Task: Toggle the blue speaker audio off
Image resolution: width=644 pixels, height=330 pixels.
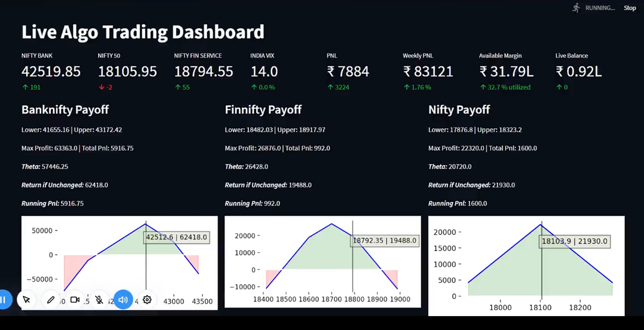Action: coord(123,299)
